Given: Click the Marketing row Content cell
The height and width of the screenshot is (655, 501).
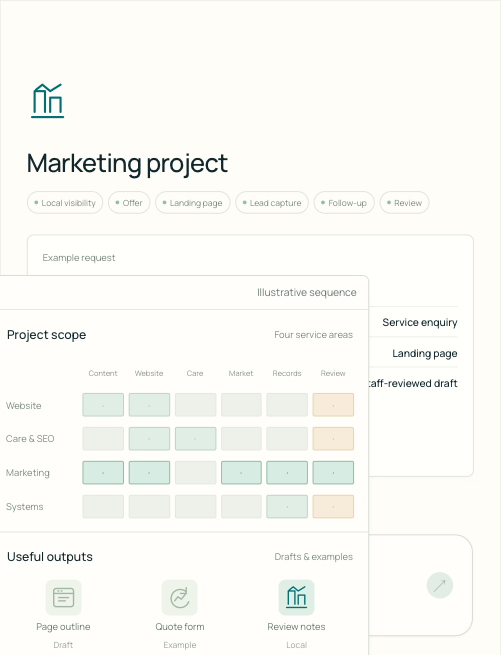Looking at the screenshot, I should 103,472.
